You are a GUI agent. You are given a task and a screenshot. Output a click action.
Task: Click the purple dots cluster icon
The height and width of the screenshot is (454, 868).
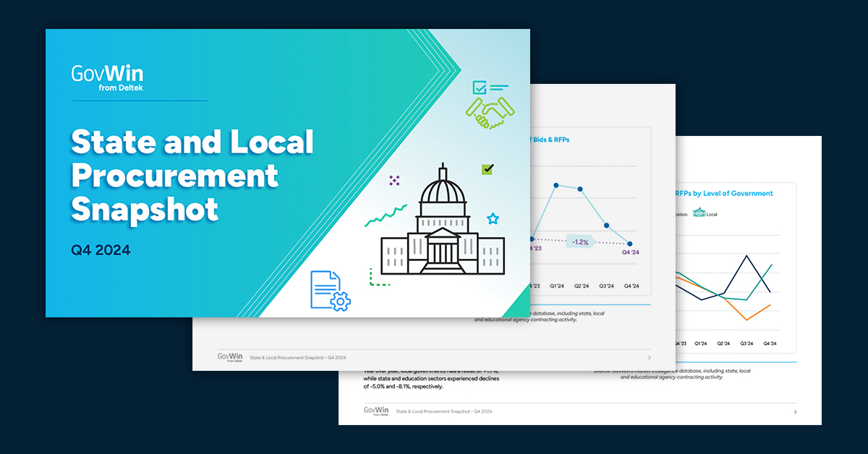(x=394, y=181)
